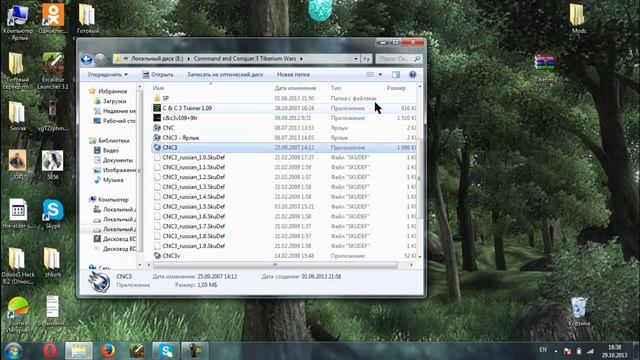The image size is (640, 360).
Task: Click the network signal tray icon
Action: [590, 351]
